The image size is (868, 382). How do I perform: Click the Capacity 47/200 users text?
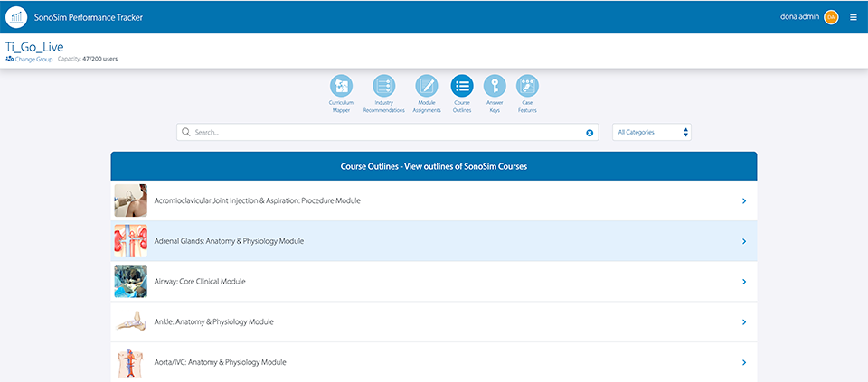coord(88,59)
